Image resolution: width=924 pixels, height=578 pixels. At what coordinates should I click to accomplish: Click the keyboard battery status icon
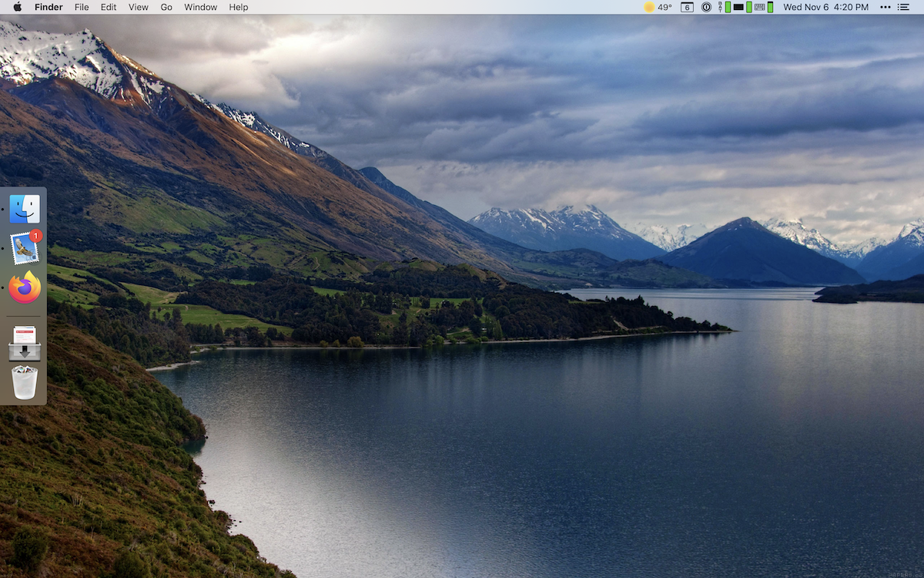point(764,7)
